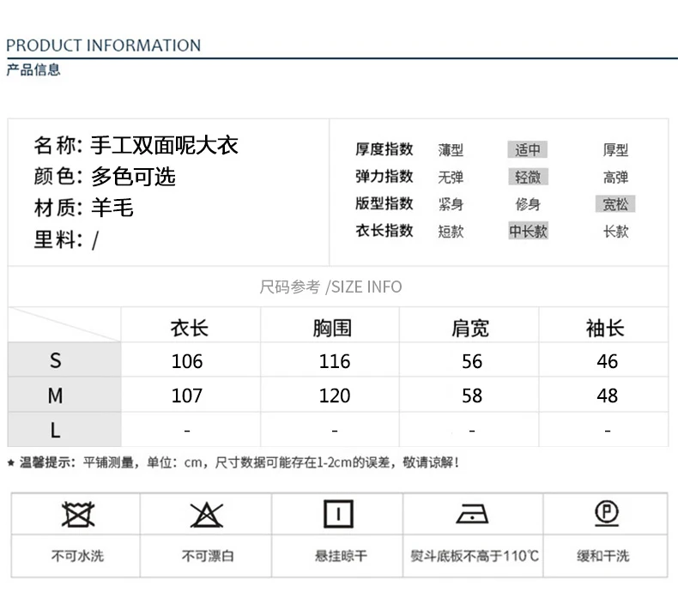This screenshot has height=616, width=678.
Task: Click the 不可漂白 care label
Action: click(x=208, y=555)
